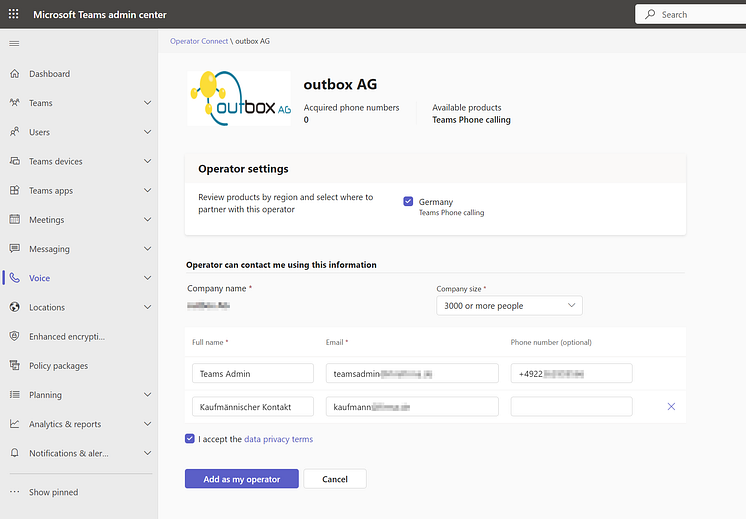The height and width of the screenshot is (519, 746).
Task: Click the Cancel button
Action: tap(335, 479)
